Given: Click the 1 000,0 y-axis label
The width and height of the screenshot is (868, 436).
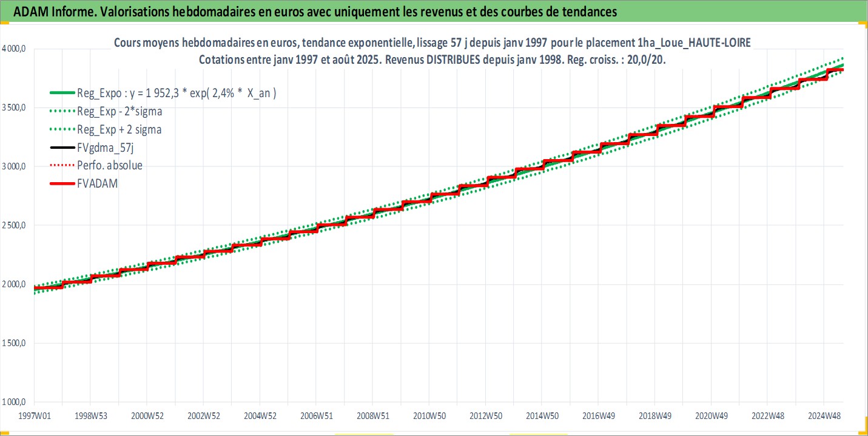Looking at the screenshot, I should [x=13, y=402].
